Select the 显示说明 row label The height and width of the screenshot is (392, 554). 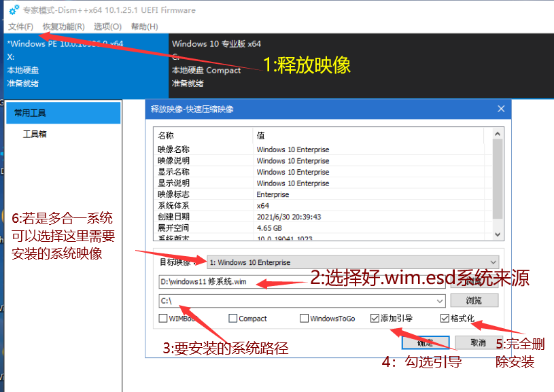click(x=173, y=183)
